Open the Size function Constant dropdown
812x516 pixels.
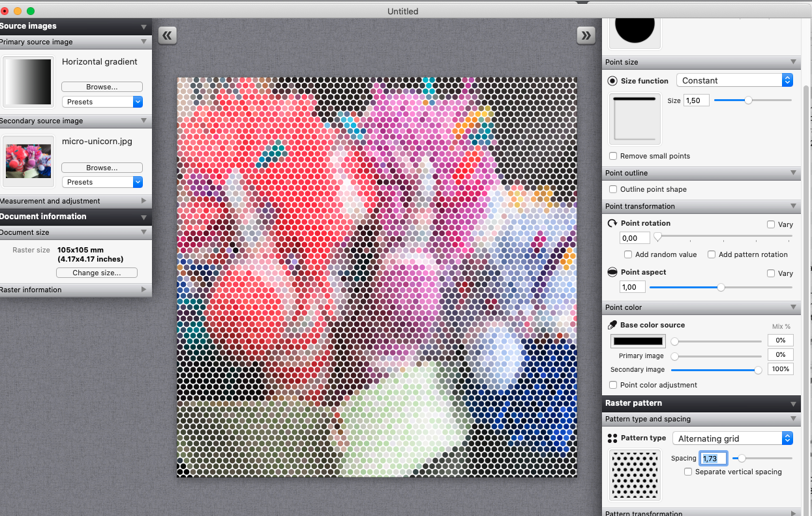pos(734,80)
